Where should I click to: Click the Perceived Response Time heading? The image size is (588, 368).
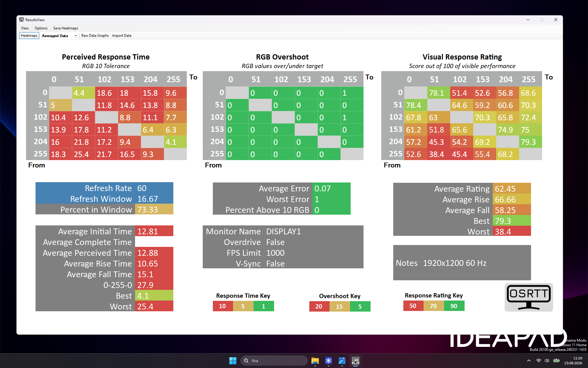(x=106, y=57)
